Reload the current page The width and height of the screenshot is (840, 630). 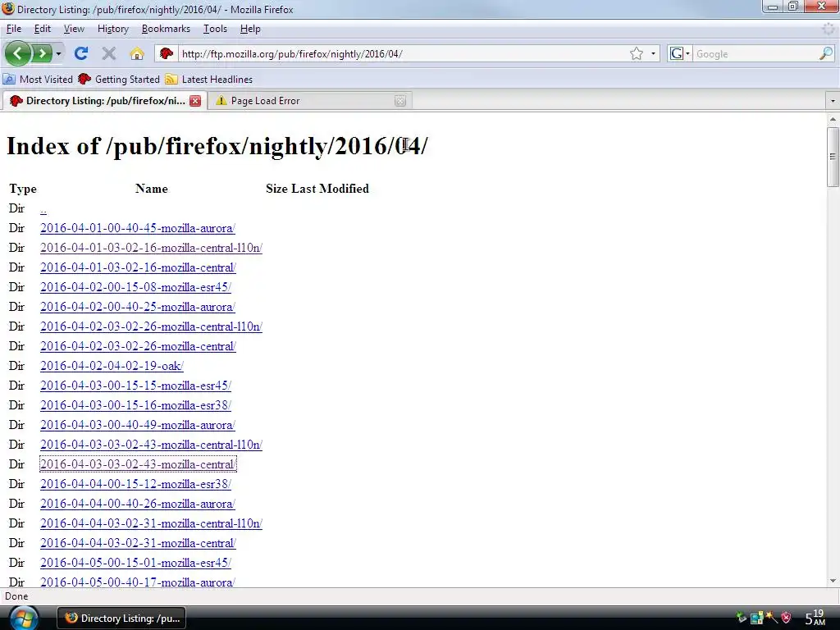click(81, 53)
